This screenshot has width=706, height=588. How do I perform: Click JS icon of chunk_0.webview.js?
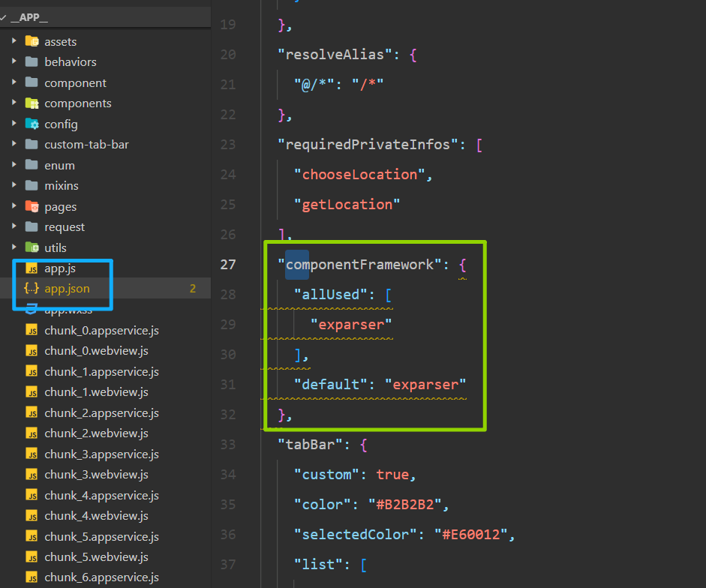click(x=32, y=351)
